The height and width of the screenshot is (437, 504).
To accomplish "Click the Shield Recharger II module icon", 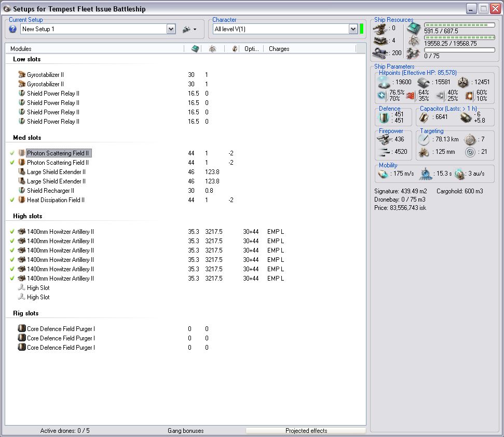I will click(x=21, y=190).
